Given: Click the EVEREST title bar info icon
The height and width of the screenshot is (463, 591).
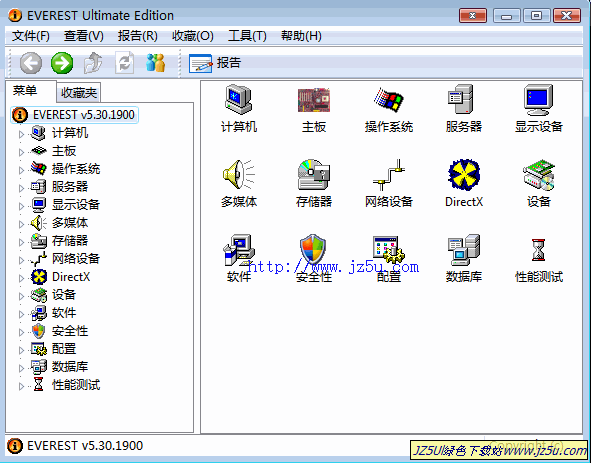Looking at the screenshot, I should (15, 15).
